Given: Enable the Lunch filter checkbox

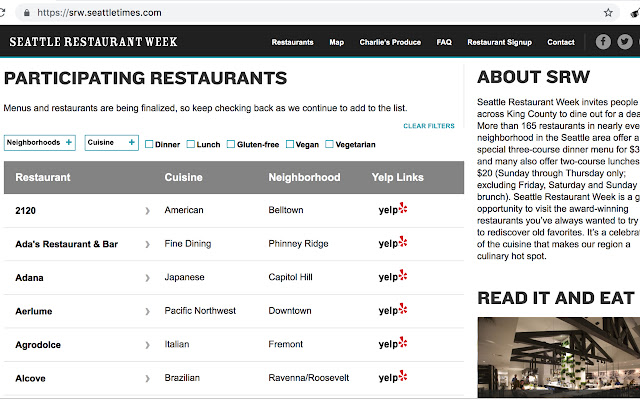Looking at the screenshot, I should pos(191,144).
